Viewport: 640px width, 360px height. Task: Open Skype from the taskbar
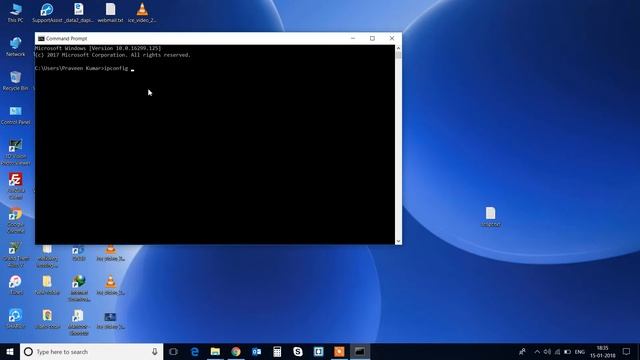298,351
